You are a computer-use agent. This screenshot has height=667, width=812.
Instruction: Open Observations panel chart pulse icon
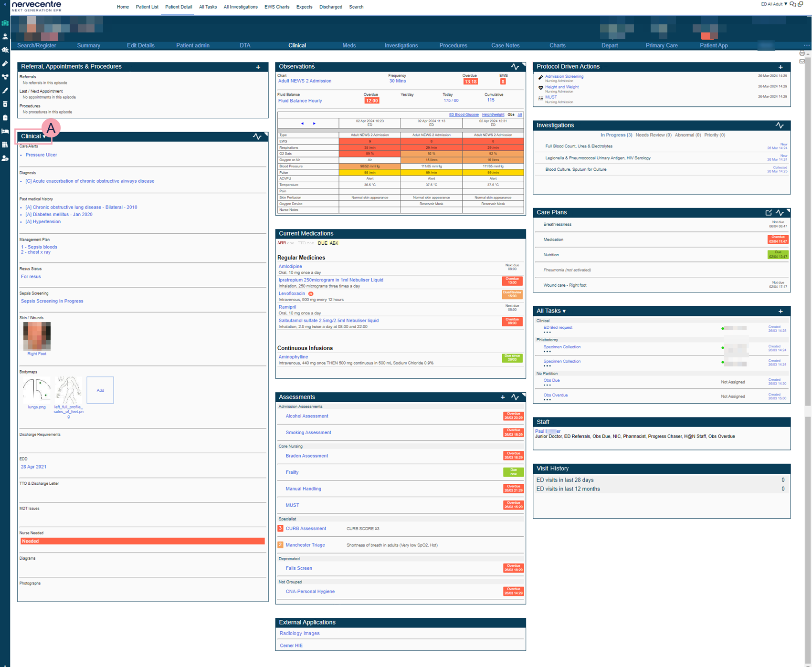pos(515,67)
